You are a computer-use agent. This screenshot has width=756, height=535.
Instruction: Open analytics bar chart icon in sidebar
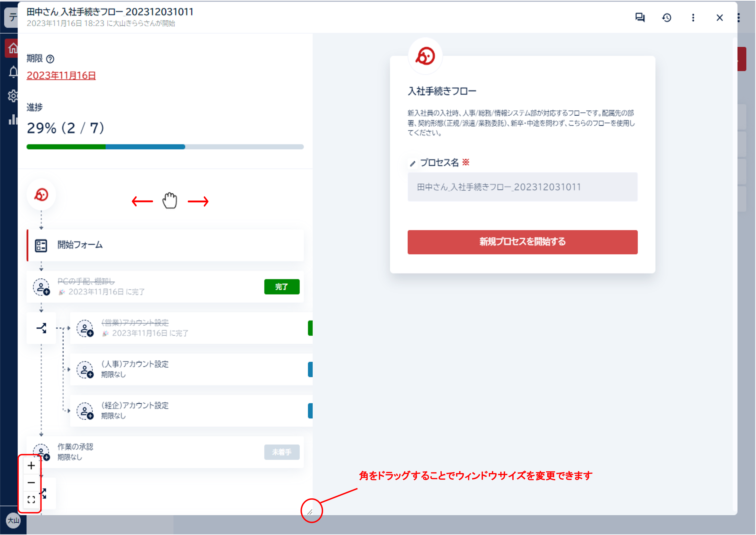(13, 119)
